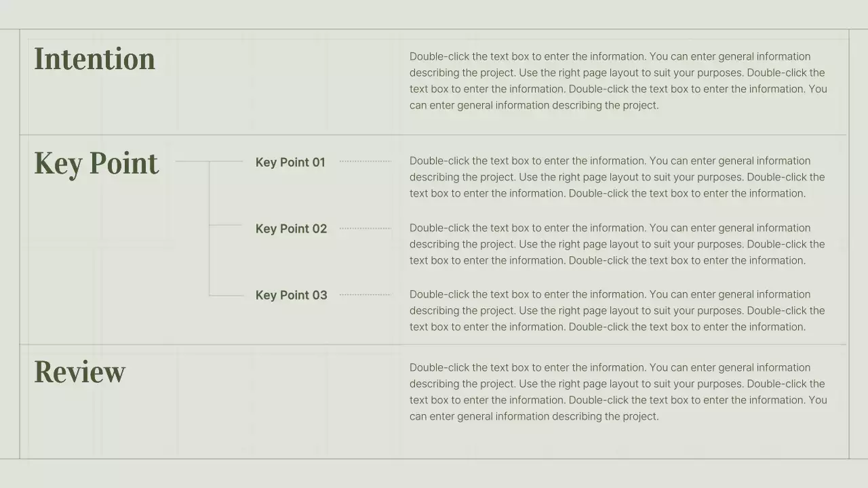The image size is (868, 488).
Task: Select dotted line next to Key Point 03
Action: click(x=365, y=295)
